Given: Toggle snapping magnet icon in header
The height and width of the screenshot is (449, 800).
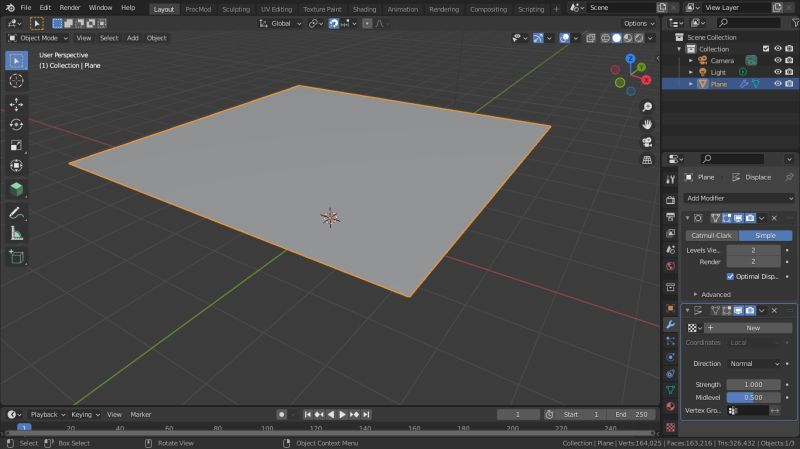Looking at the screenshot, I should click(333, 23).
